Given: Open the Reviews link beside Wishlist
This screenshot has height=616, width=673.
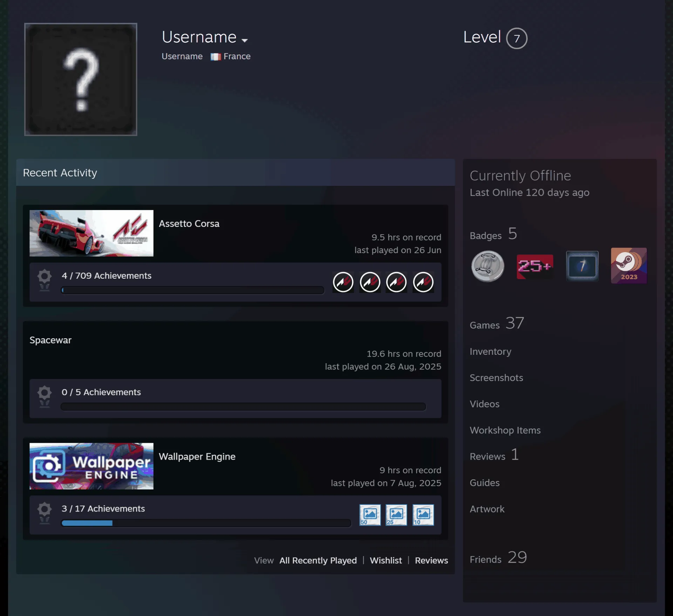Looking at the screenshot, I should (x=431, y=560).
